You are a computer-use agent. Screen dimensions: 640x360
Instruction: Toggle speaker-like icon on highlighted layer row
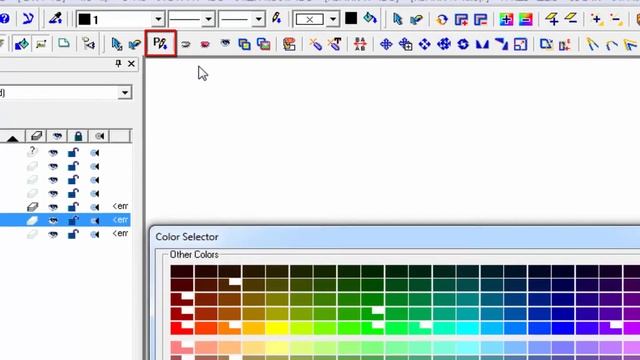coord(95,221)
